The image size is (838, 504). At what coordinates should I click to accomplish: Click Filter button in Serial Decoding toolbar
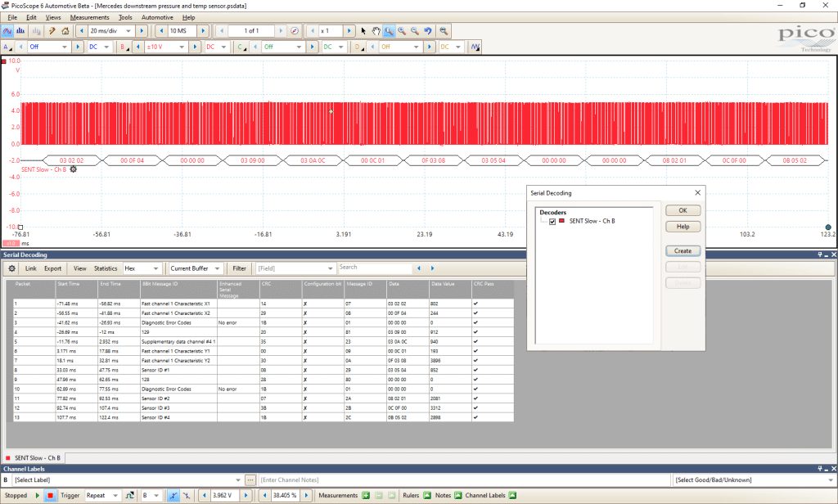(x=240, y=268)
